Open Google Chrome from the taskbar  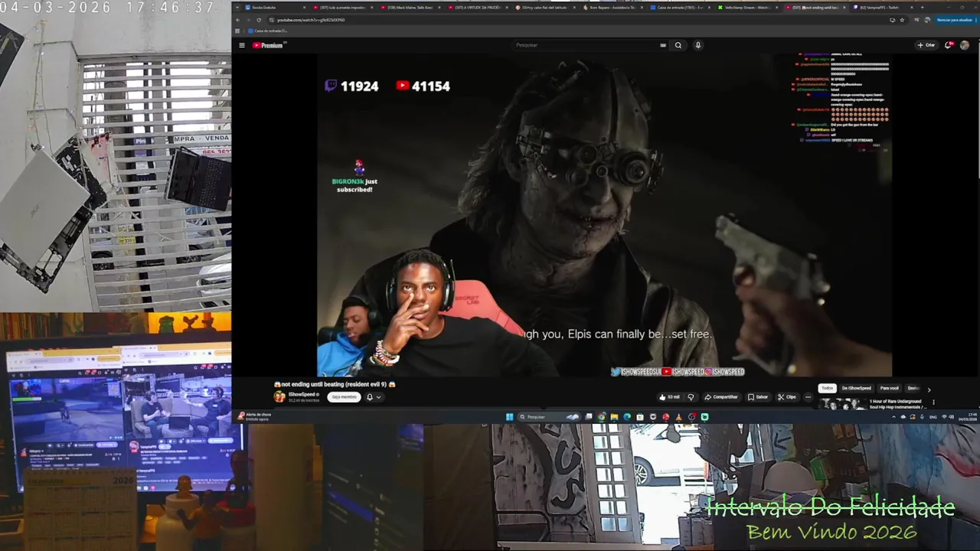pos(601,417)
